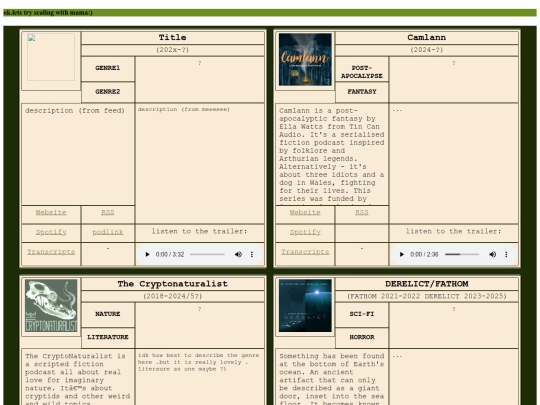Screen dimensions: 540x405
Task: Seek within the Title trailer progress bar
Action: pos(207,255)
